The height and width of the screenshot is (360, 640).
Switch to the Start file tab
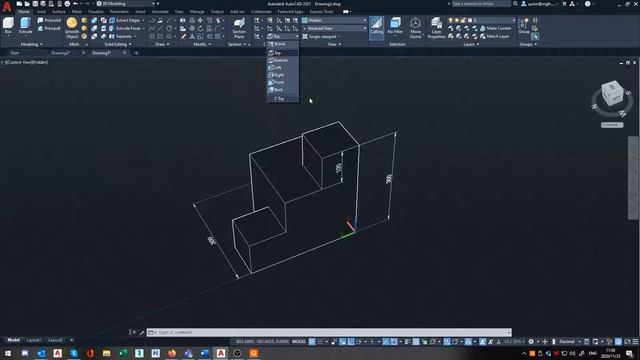15,53
